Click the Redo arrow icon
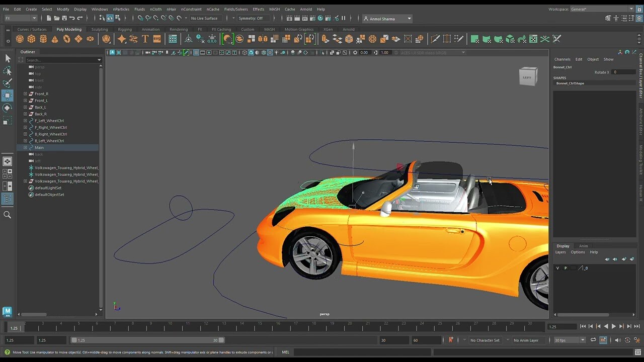 [x=79, y=18]
